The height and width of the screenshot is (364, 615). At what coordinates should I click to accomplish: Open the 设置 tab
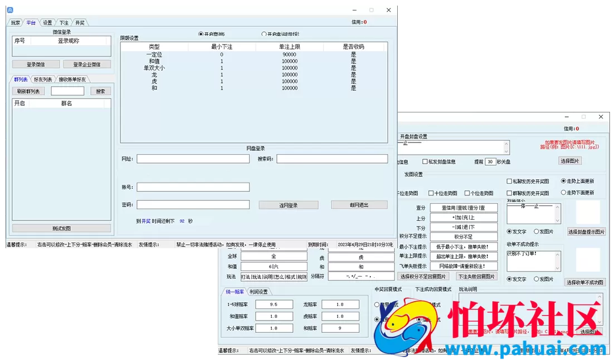pos(47,23)
